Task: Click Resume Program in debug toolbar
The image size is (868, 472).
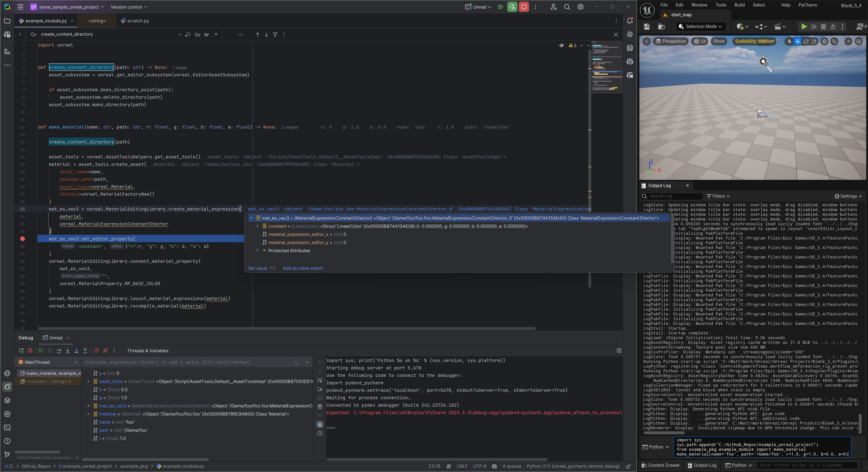Action: pos(41,350)
